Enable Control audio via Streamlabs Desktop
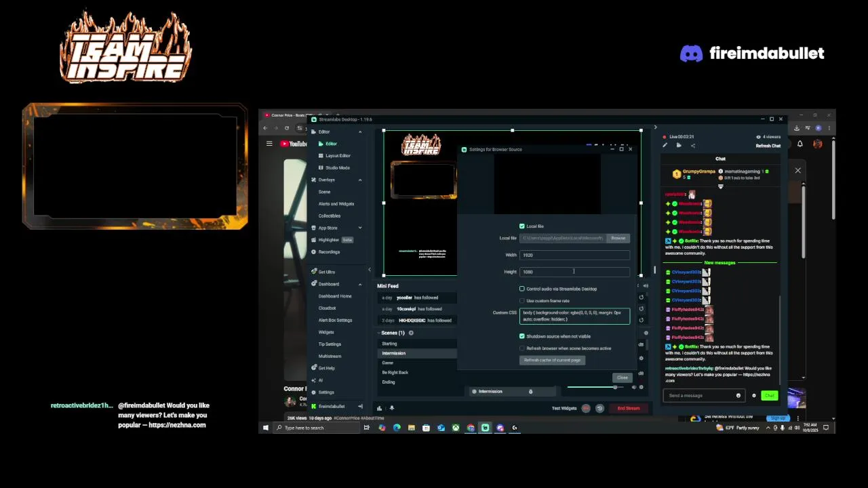This screenshot has width=868, height=488. (x=522, y=289)
